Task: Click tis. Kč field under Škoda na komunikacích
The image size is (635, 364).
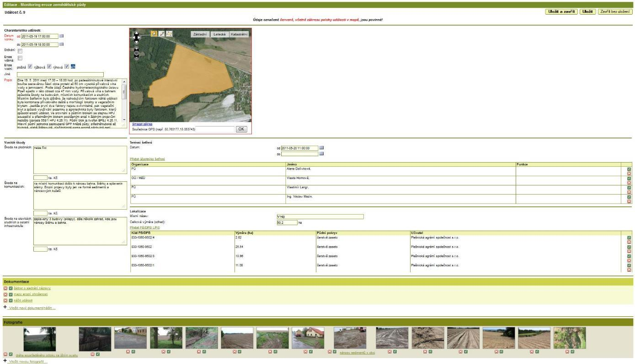Action: pyautogui.click(x=41, y=213)
